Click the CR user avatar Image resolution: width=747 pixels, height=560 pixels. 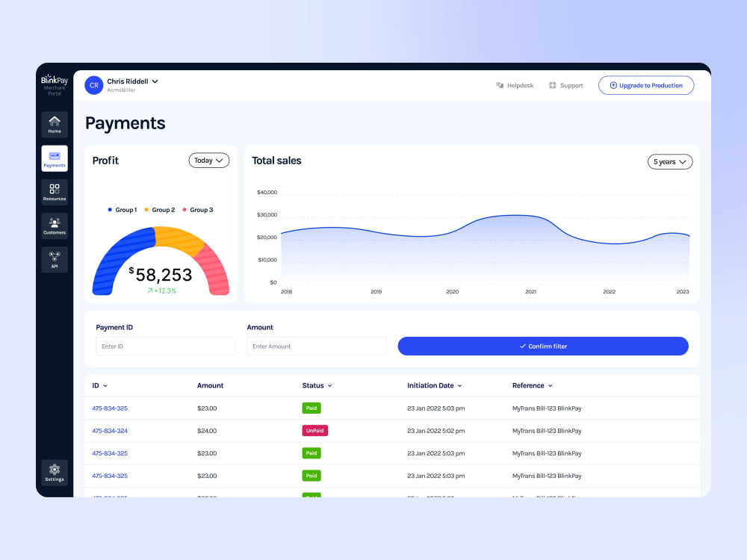94,85
